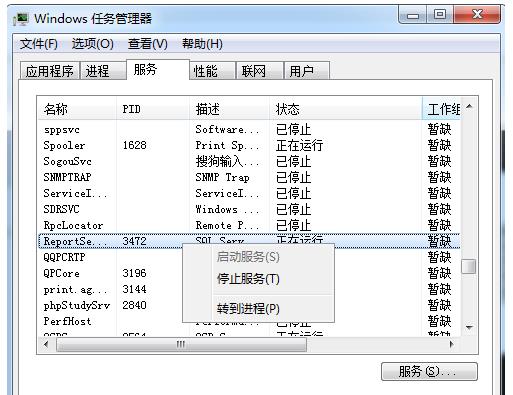Open the 选项(O) menu
Image resolution: width=513 pixels, height=395 pixels.
tap(93, 44)
